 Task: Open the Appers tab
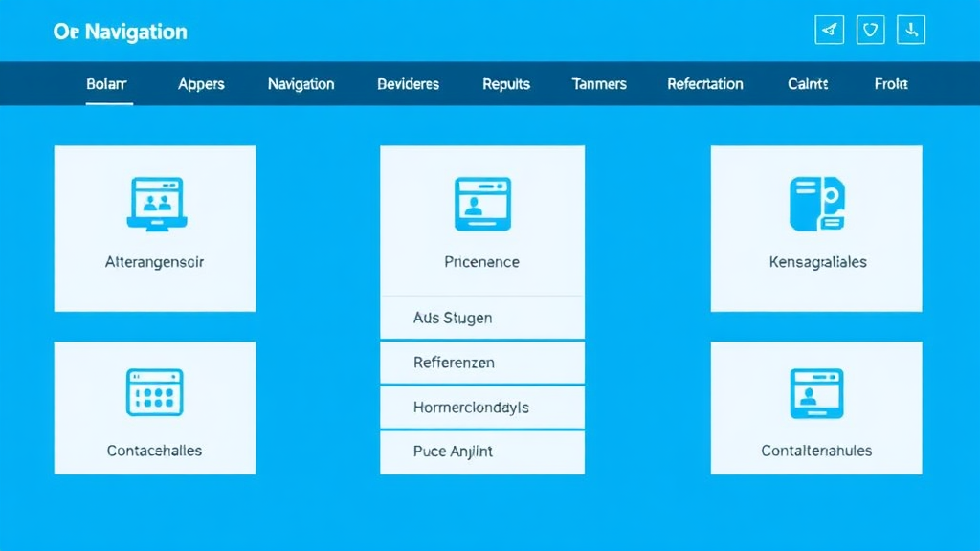coord(201,84)
